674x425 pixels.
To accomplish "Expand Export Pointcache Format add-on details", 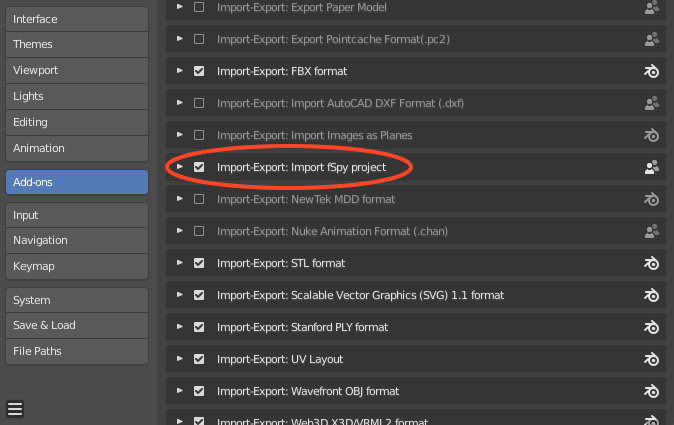I will (x=180, y=39).
